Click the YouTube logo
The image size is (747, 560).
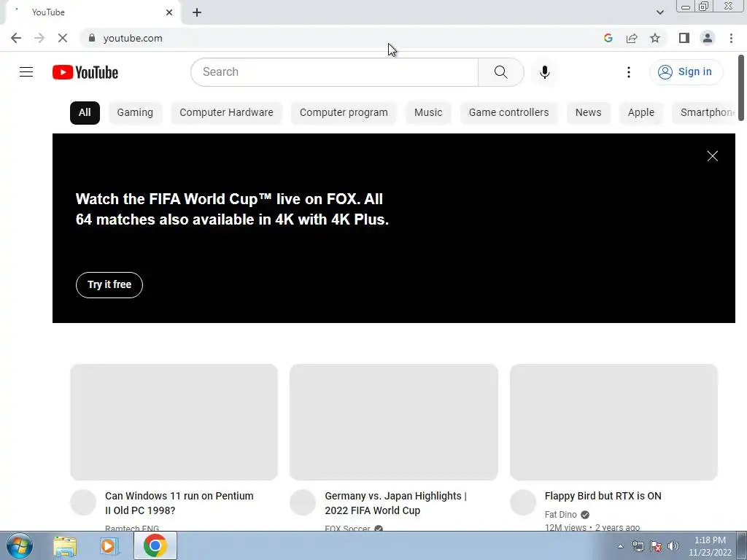tap(85, 72)
